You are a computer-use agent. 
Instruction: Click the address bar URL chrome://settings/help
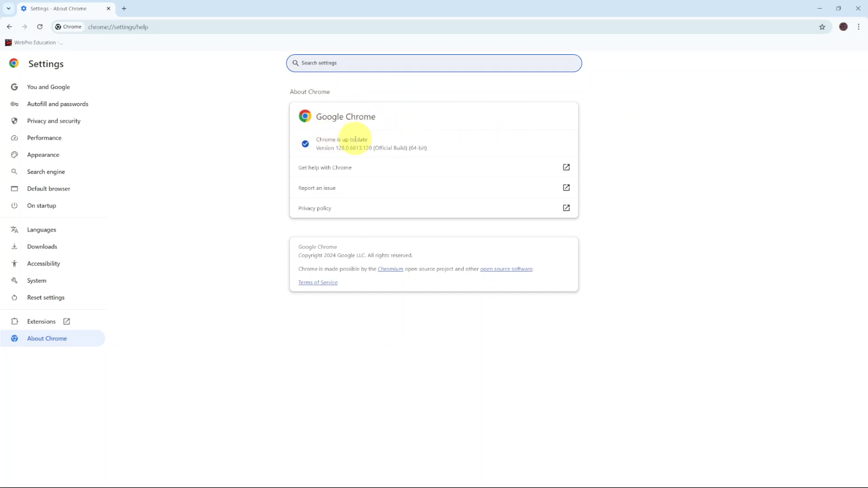118,27
